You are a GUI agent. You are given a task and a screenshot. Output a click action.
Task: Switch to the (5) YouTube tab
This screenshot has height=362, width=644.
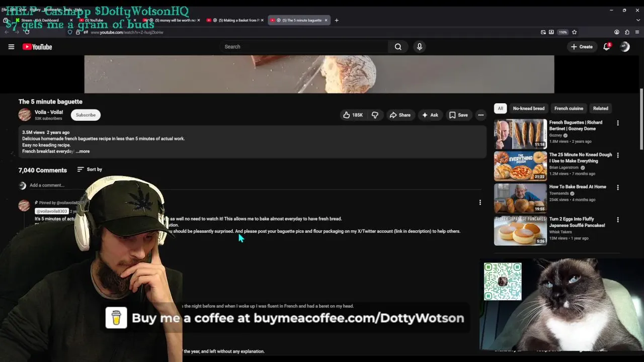(x=107, y=20)
